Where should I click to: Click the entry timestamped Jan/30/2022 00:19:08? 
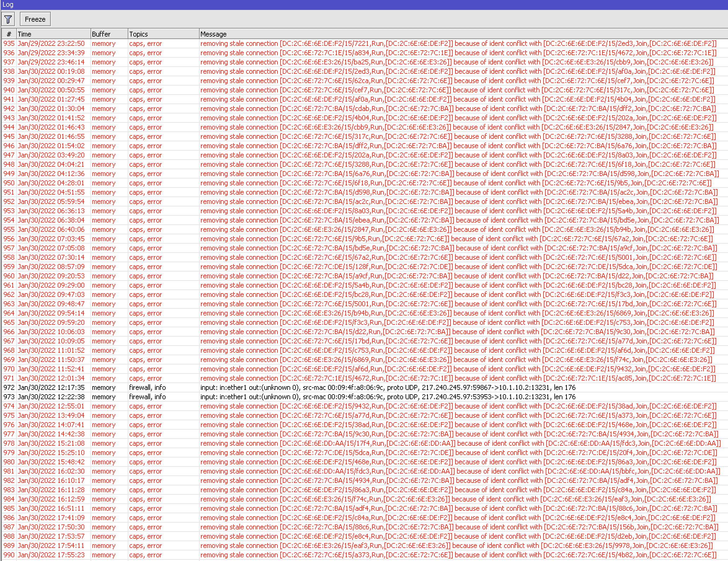tap(51, 72)
